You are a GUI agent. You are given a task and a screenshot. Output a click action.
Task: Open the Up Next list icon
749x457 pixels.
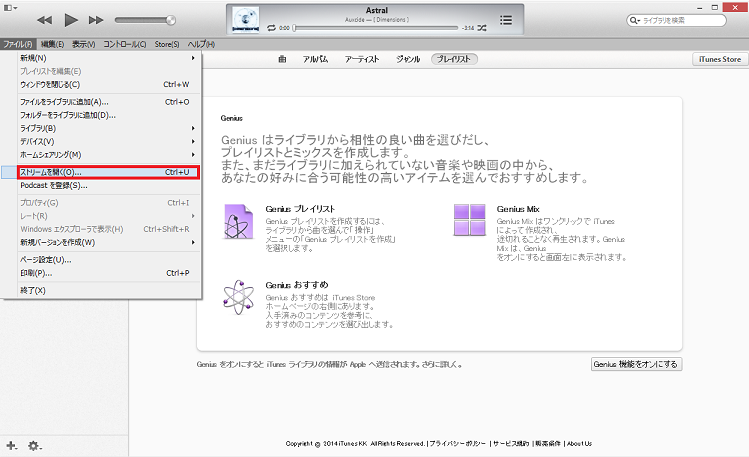506,20
